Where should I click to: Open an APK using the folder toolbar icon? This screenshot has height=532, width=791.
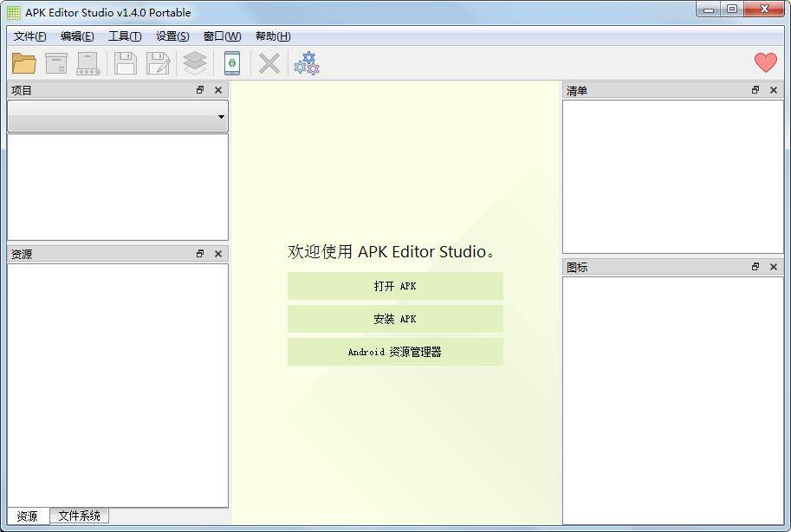[23, 62]
